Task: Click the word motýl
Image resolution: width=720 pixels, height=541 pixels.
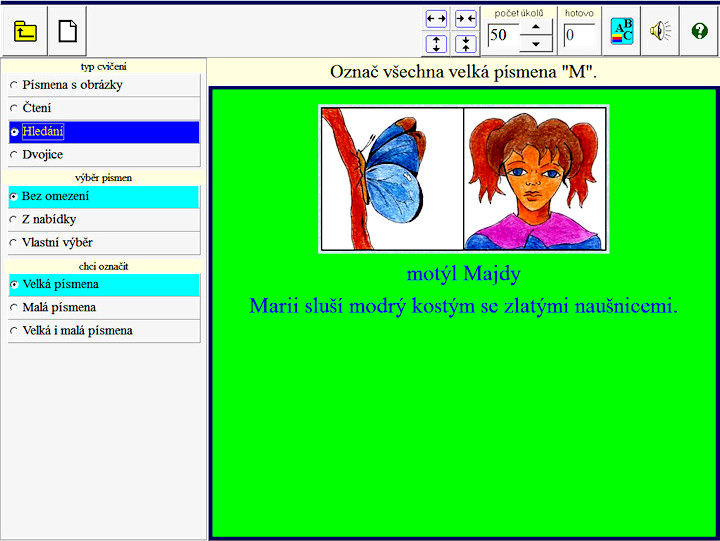Action: coord(432,275)
